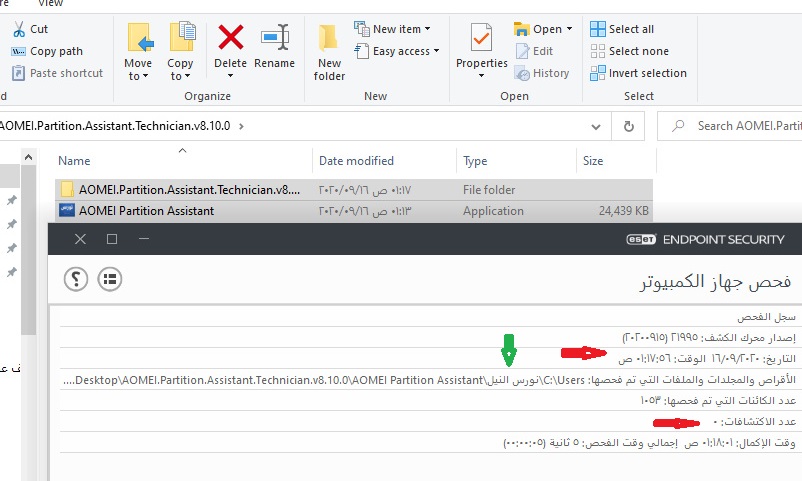
Task: Refresh the current folder view
Action: [628, 127]
